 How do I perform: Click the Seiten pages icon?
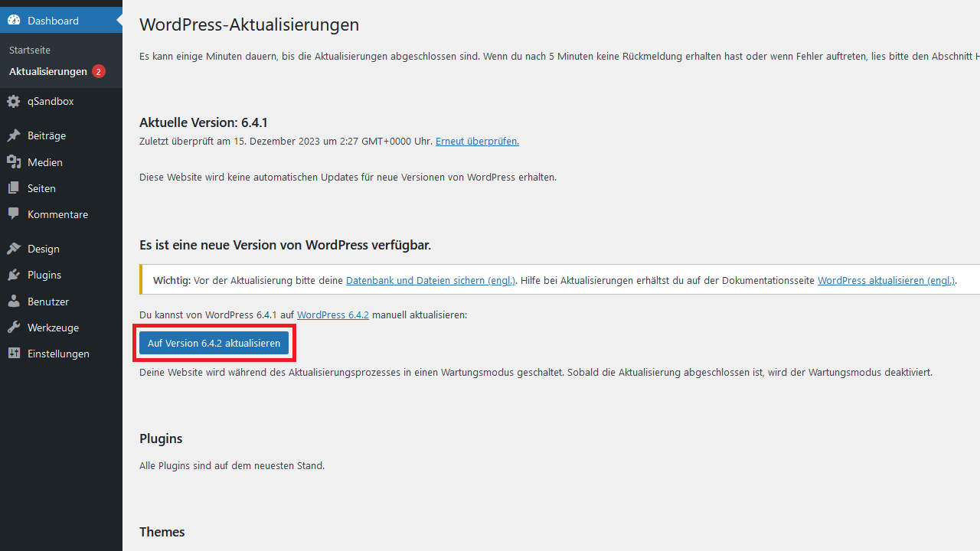click(x=14, y=188)
